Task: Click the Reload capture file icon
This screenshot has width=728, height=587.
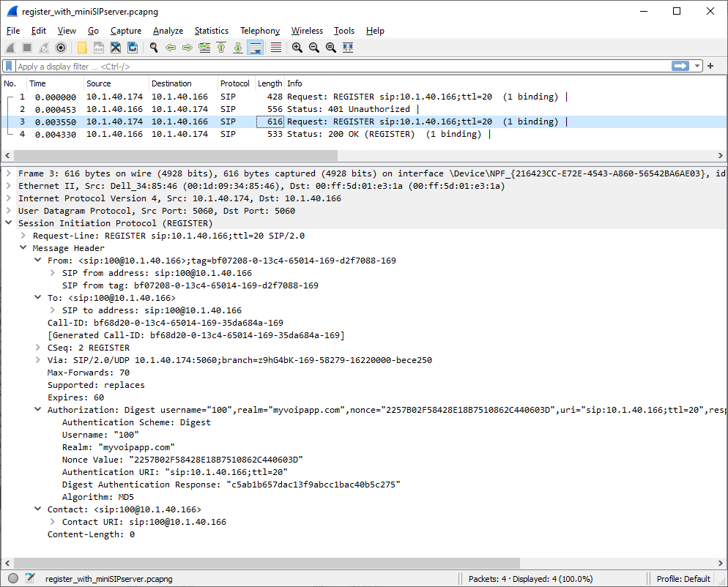Action: point(133,48)
